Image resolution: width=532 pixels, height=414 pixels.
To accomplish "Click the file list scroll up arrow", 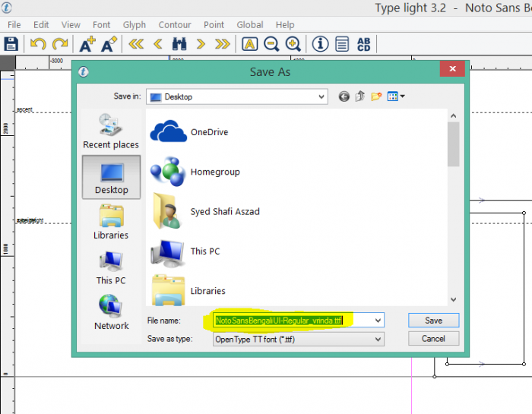I will [x=453, y=116].
